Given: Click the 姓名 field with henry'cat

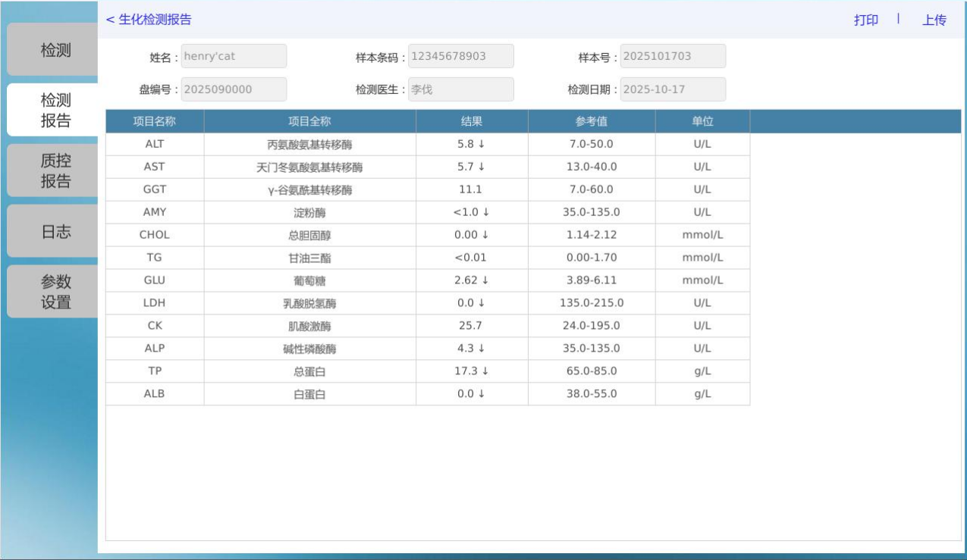Looking at the screenshot, I should 234,56.
